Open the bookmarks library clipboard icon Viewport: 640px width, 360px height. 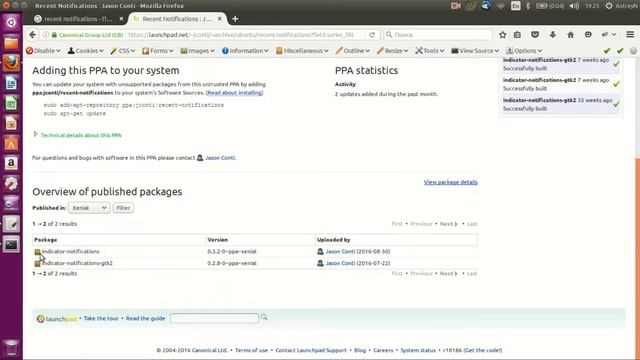pos(517,35)
